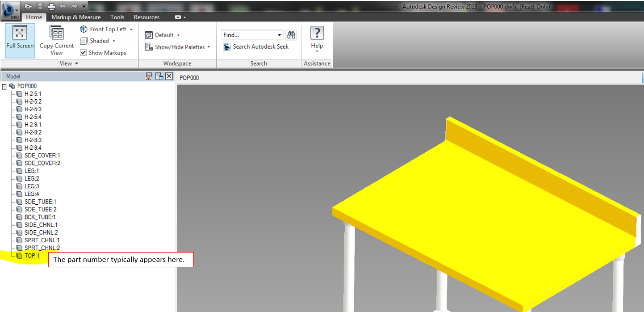The width and height of the screenshot is (644, 312).
Task: Open the Tools menu tab
Action: point(117,17)
